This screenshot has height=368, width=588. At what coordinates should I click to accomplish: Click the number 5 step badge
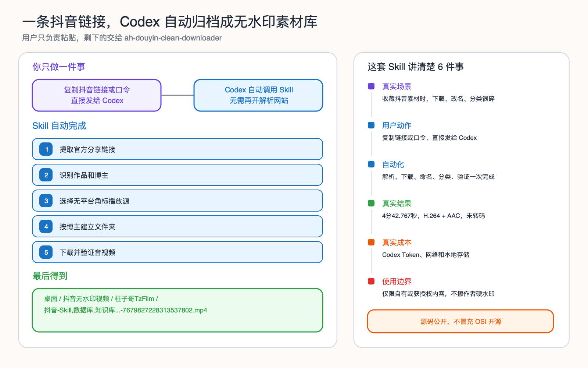coord(46,252)
